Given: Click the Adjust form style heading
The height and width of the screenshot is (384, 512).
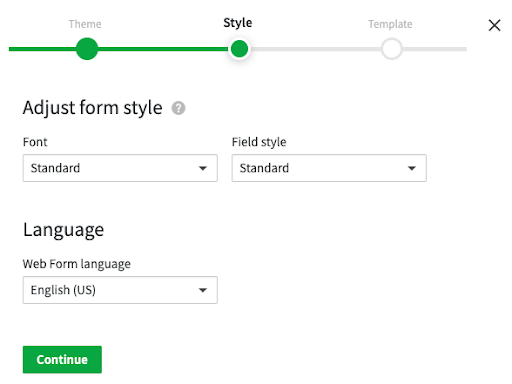Looking at the screenshot, I should click(93, 108).
